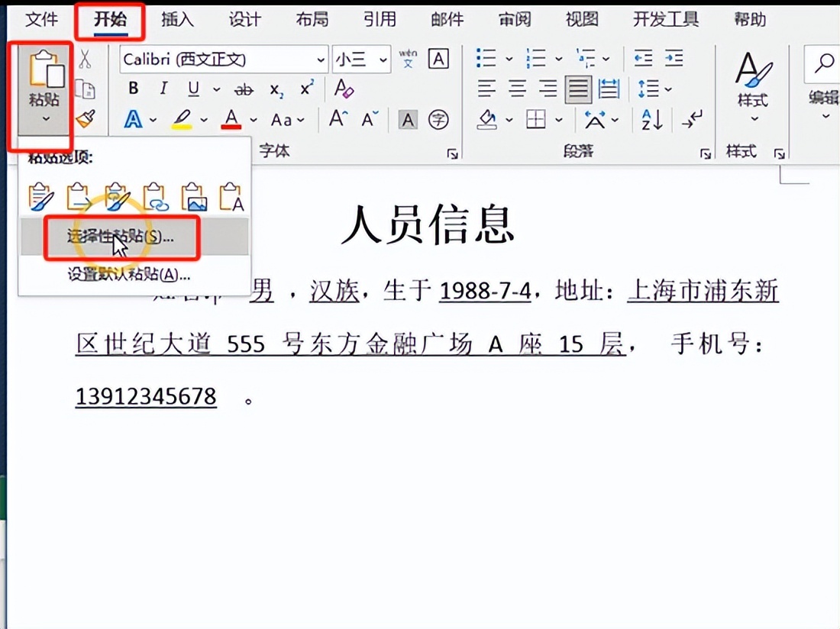
Task: Paste with Keep Source Formatting option
Action: click(x=41, y=196)
